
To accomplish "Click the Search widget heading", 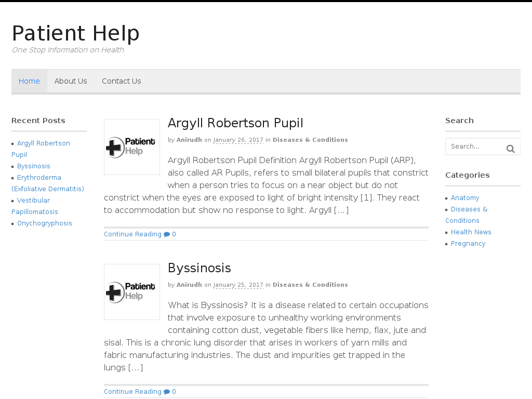I will point(459,121).
